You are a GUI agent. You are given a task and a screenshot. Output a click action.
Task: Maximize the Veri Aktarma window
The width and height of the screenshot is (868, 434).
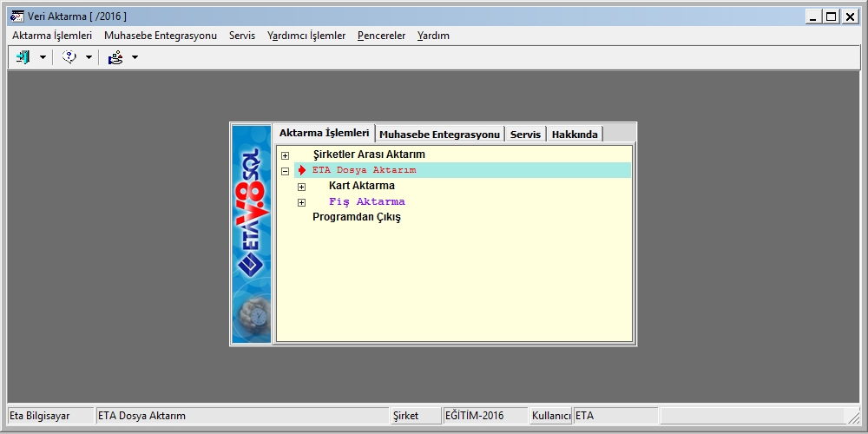[x=831, y=16]
